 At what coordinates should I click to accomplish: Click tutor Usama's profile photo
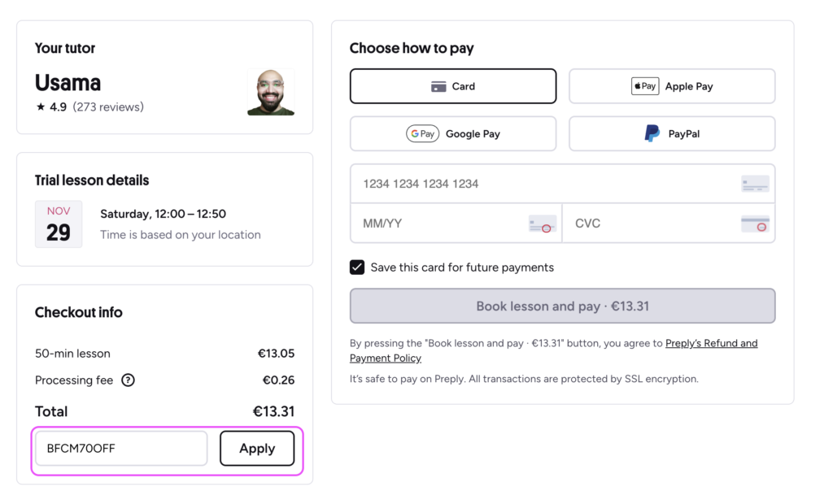pos(271,92)
